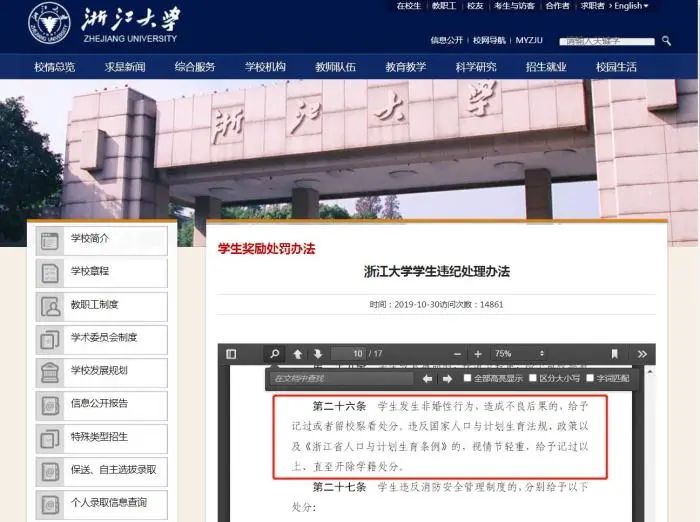Click the 学生奖励处罚办法 heading

267,249
